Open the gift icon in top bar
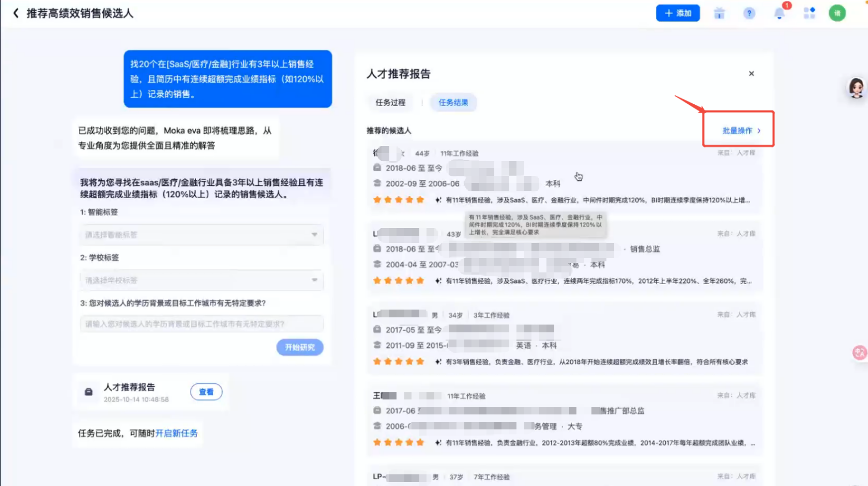 click(719, 13)
